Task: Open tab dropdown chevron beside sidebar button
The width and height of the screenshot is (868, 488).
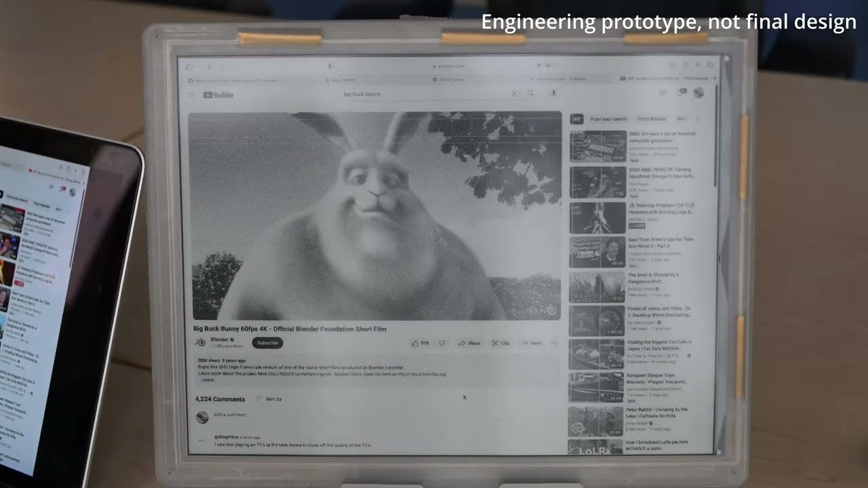Action: [x=199, y=66]
